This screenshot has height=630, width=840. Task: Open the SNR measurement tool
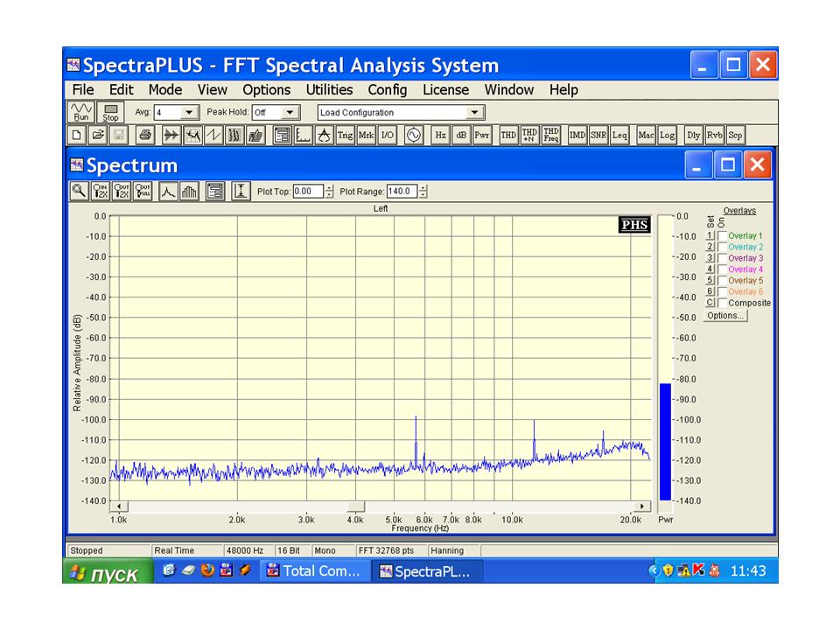598,135
